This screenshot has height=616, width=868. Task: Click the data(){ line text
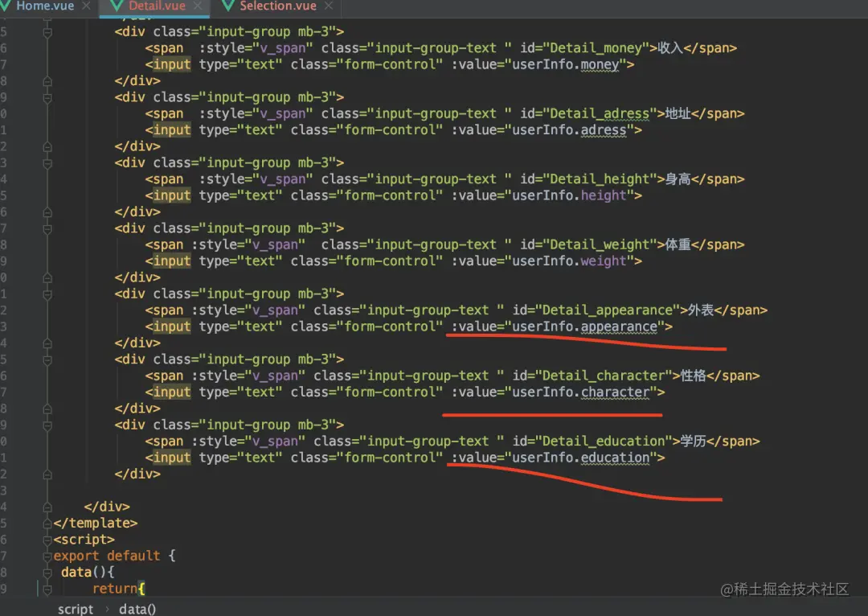point(88,573)
